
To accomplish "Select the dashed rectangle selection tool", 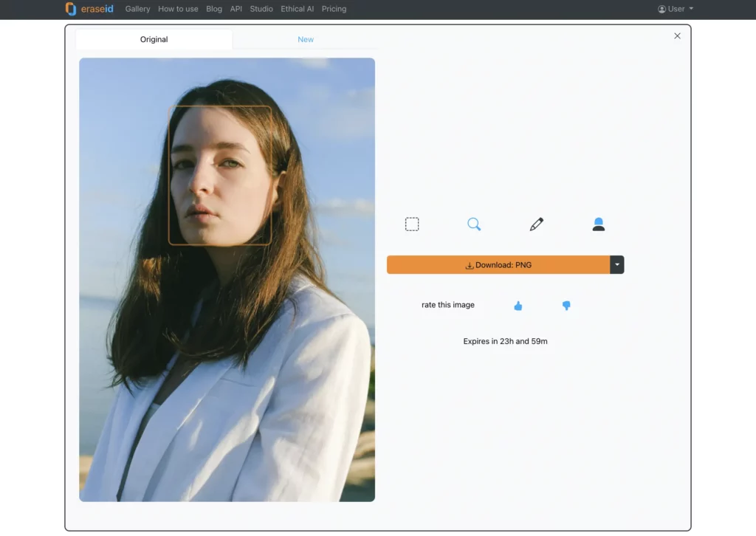I will 412,224.
